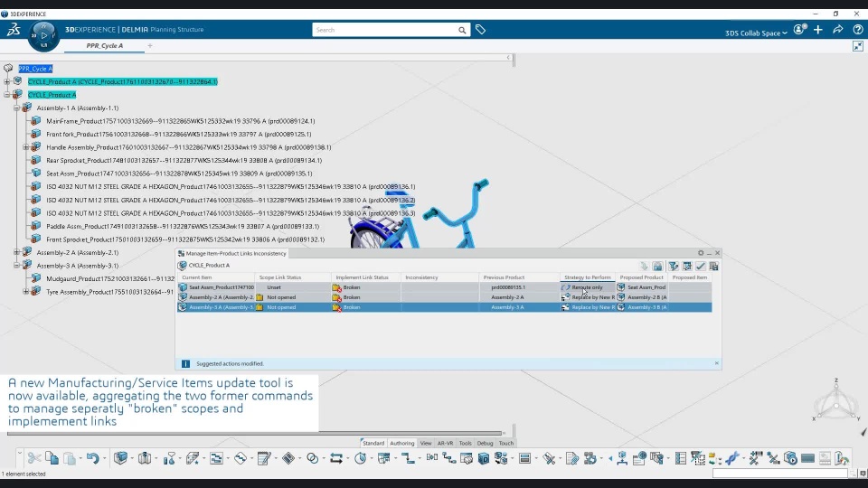Click inside the Search field
The image size is (868, 488).
pos(385,30)
